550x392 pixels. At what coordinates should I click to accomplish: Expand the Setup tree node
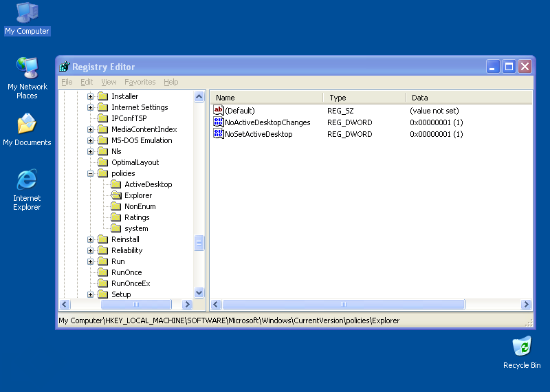click(91, 294)
